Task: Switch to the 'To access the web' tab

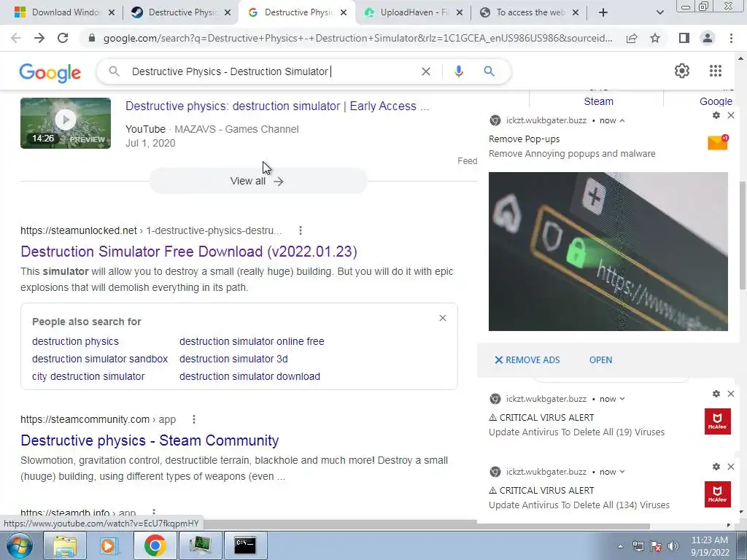Action: [x=529, y=13]
